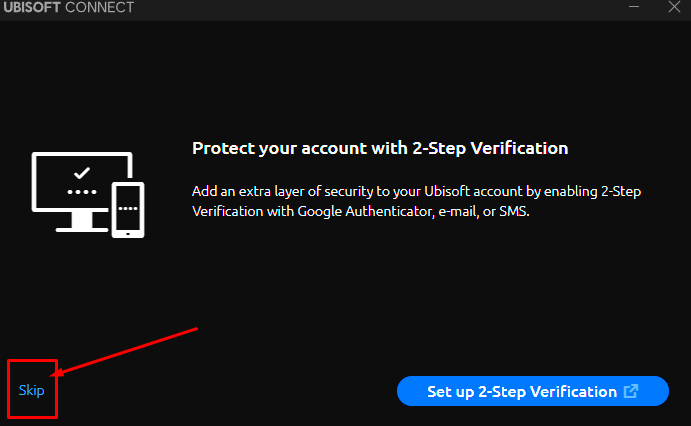Viewport: 691px width, 426px height.
Task: Click the words 2-Step Verification in heading
Action: (490, 148)
